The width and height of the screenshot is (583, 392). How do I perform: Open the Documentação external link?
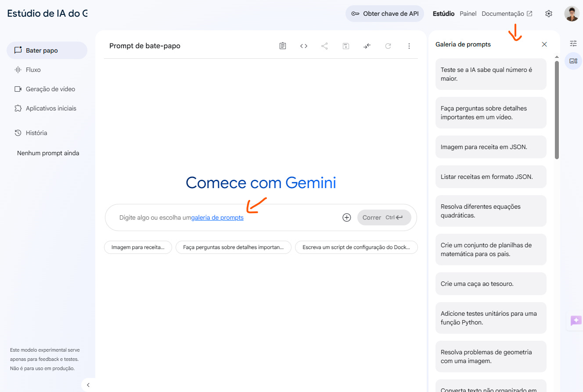[507, 14]
